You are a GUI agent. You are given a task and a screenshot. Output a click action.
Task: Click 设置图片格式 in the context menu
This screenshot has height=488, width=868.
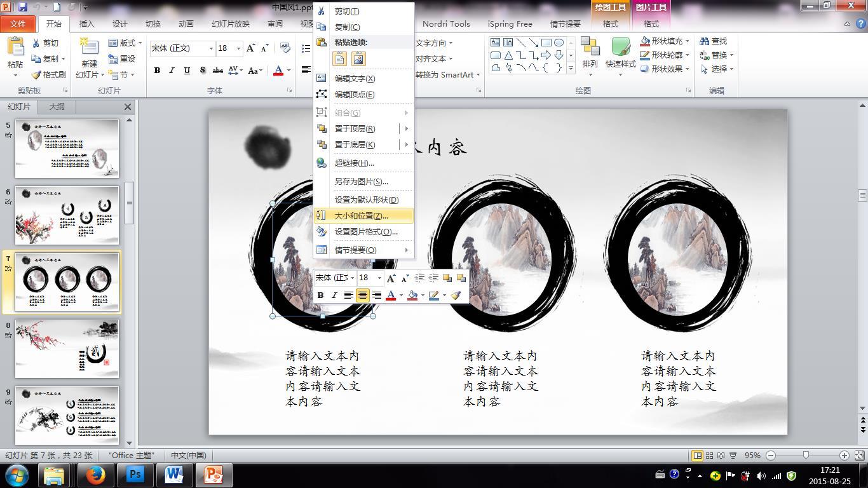[x=365, y=232]
